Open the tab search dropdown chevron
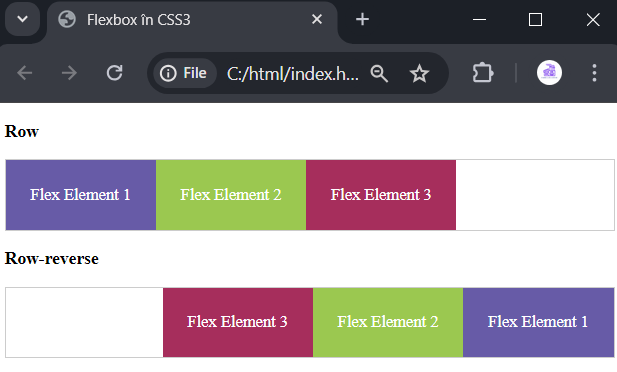The image size is (617, 372). point(22,19)
